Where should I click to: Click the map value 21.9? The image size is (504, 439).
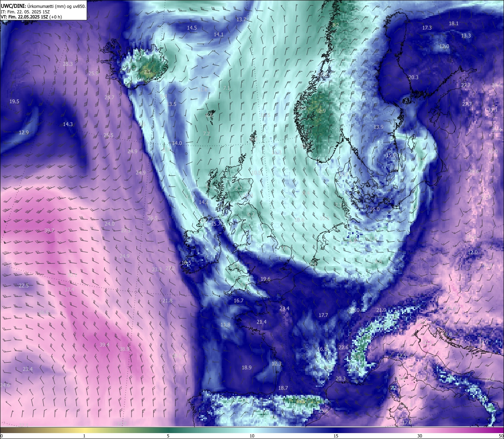[381, 310]
